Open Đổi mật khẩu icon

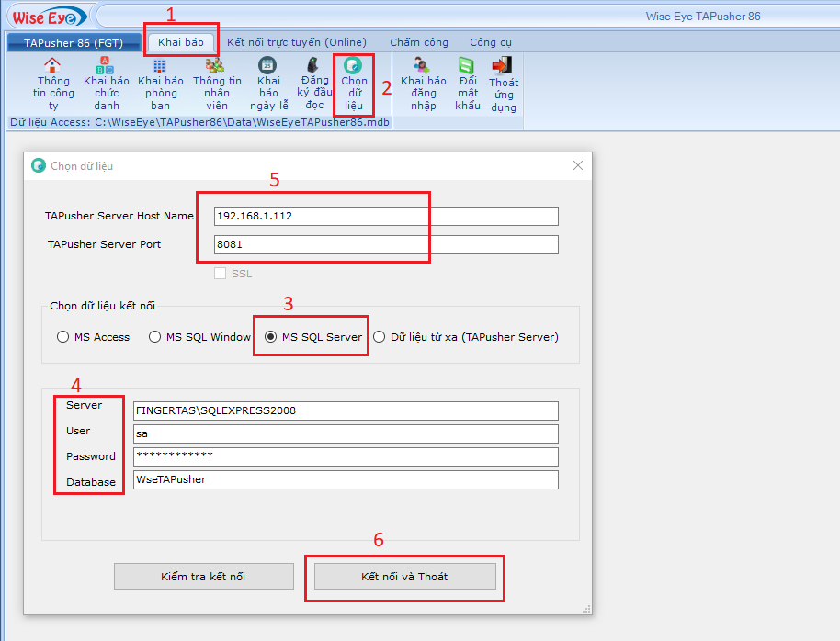click(467, 66)
